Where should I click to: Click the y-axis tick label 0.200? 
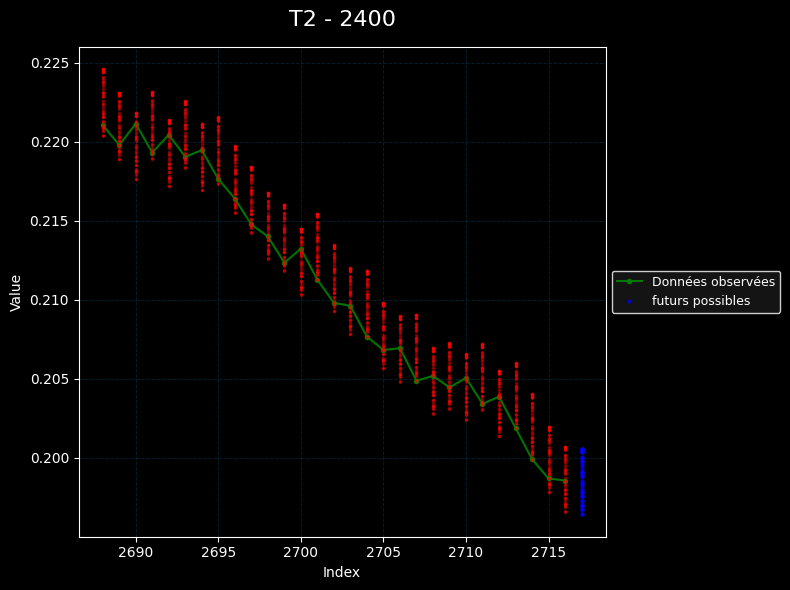[x=50, y=458]
